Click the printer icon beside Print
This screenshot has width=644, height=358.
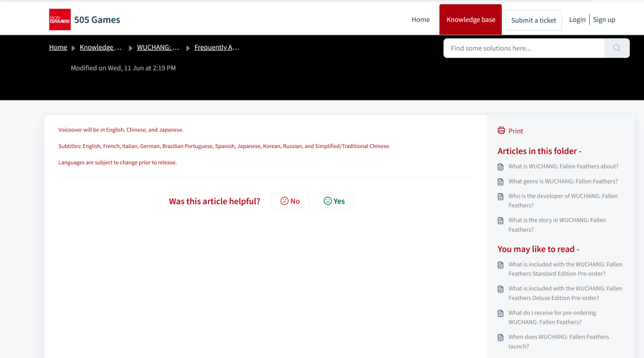pyautogui.click(x=501, y=131)
